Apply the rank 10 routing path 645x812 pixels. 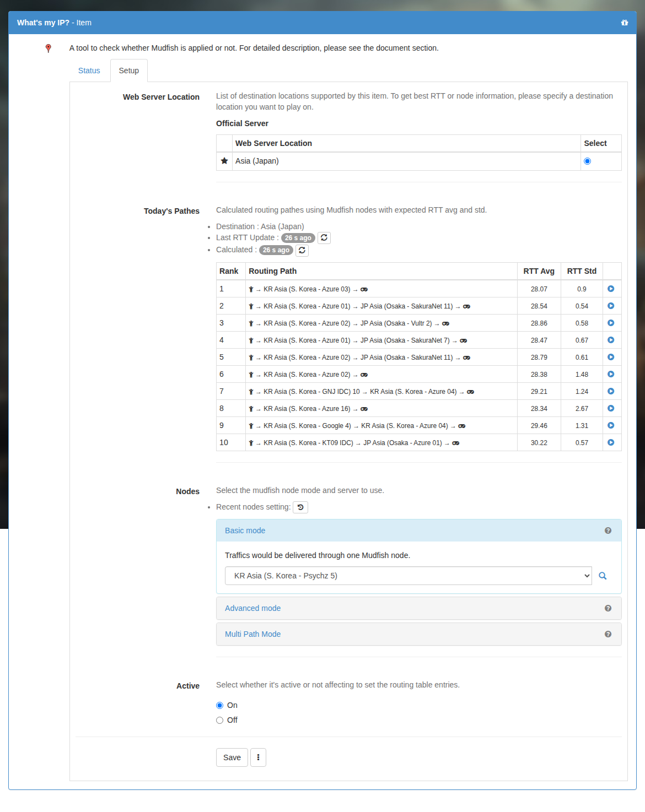coord(611,442)
